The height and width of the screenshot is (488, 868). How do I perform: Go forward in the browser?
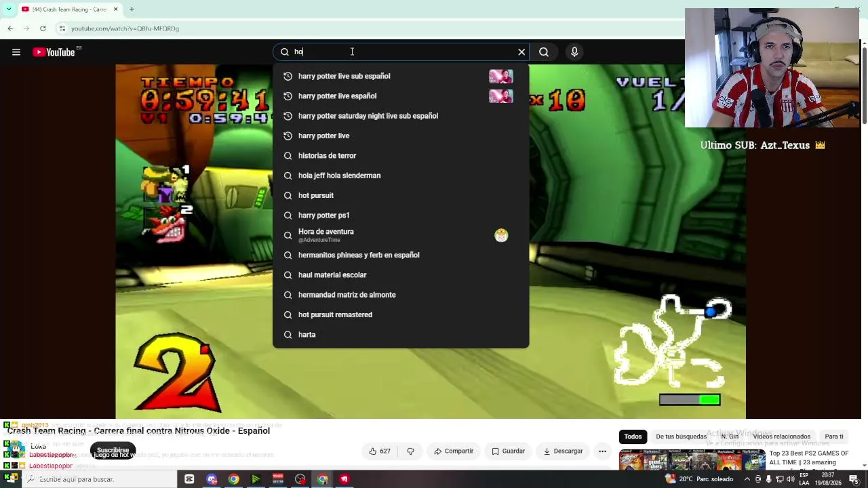26,28
